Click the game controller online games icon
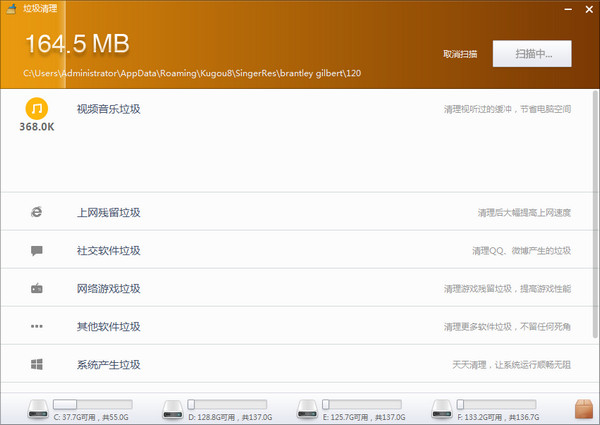 coord(37,288)
